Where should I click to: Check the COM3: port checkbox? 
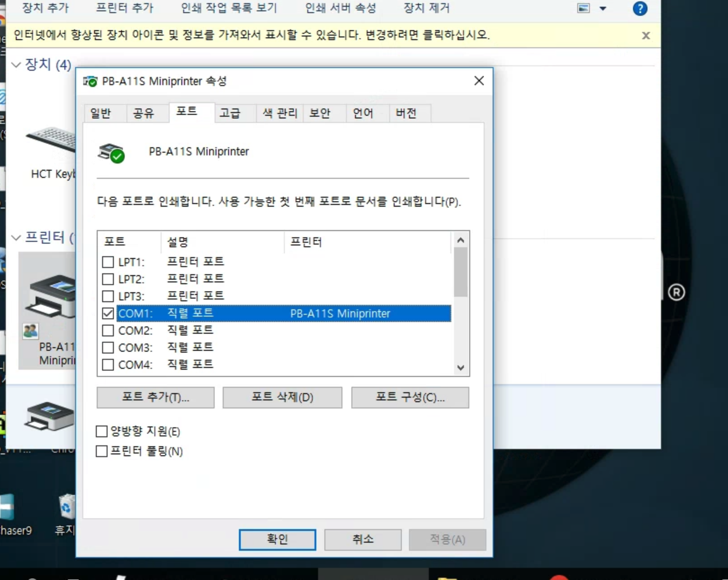coord(108,348)
